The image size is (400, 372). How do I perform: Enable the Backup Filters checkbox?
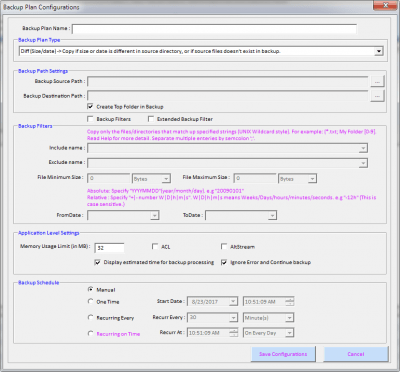[x=90, y=119]
